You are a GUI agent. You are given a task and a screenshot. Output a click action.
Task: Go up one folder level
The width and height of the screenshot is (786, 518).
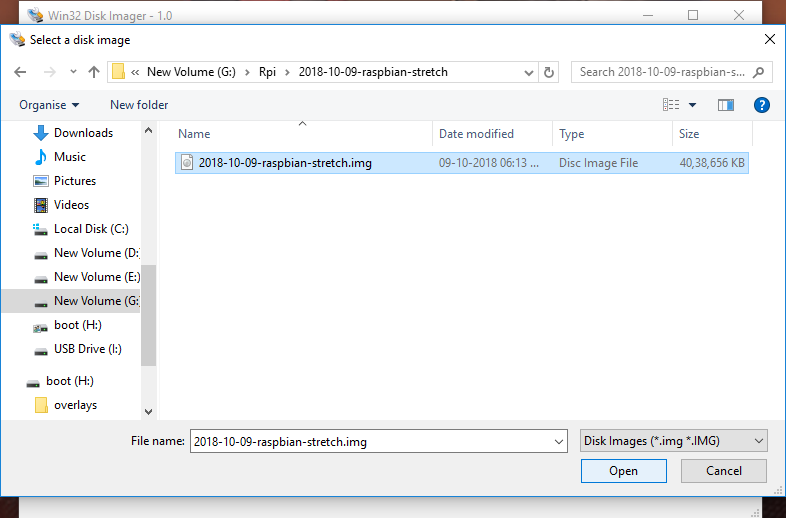coord(94,72)
